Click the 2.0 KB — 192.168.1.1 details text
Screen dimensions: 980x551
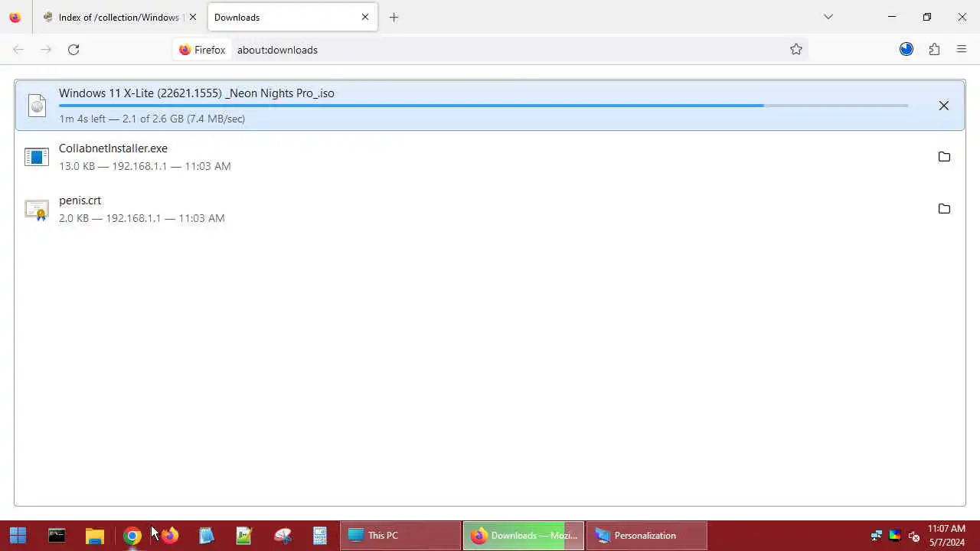[142, 218]
